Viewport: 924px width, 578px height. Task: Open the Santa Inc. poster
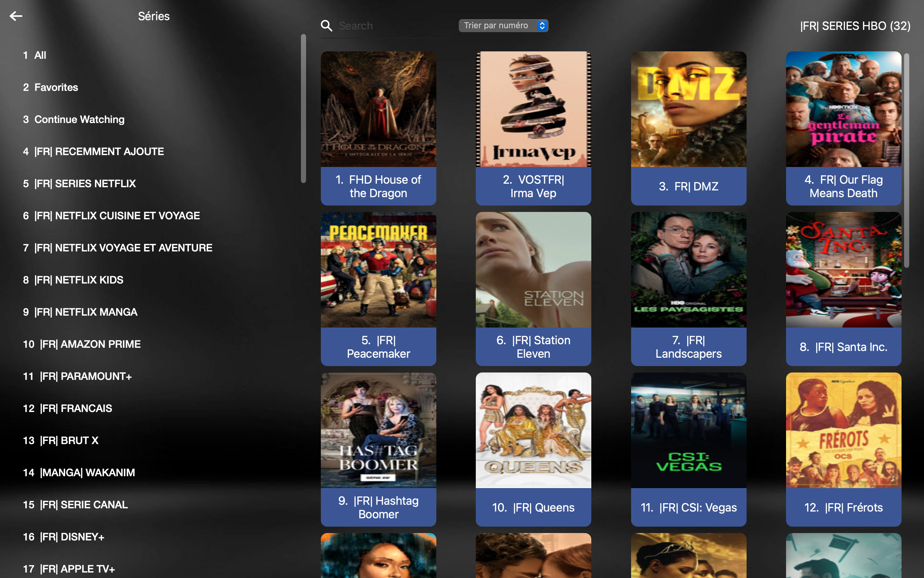click(x=843, y=269)
